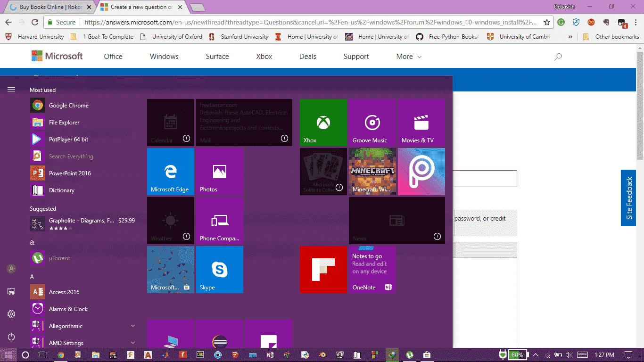Open the News tile
This screenshot has width=644, height=362.
pyautogui.click(x=396, y=220)
